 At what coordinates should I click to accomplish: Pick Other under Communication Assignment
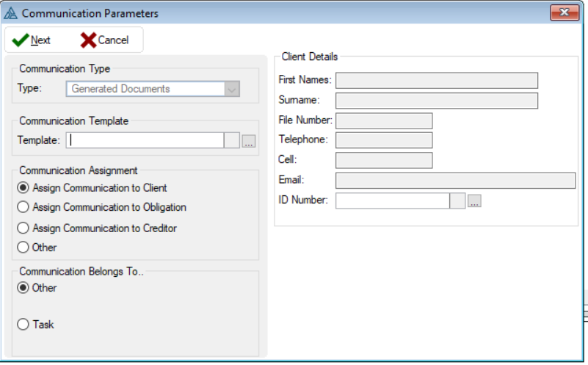coord(23,247)
